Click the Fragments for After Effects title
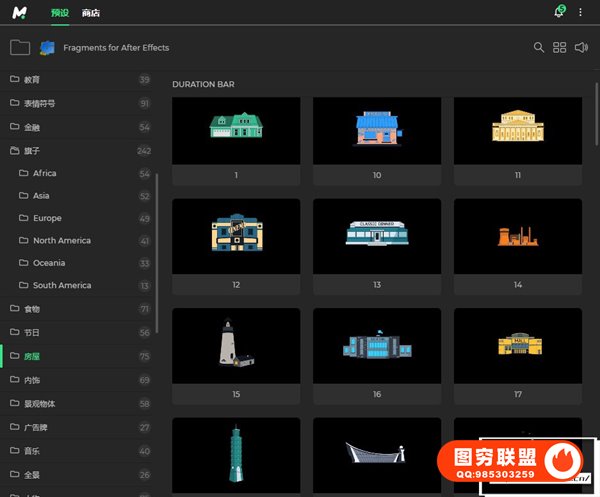Viewport: 600px width, 497px height. (116, 48)
